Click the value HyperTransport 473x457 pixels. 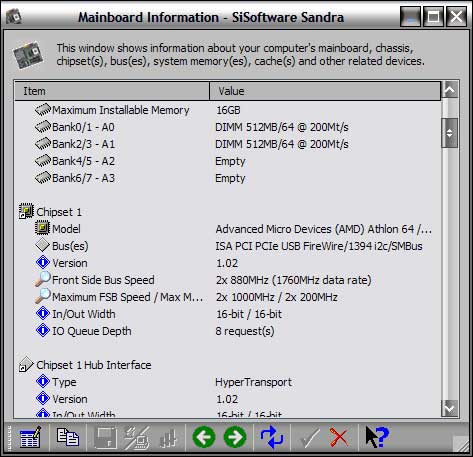pyautogui.click(x=253, y=382)
